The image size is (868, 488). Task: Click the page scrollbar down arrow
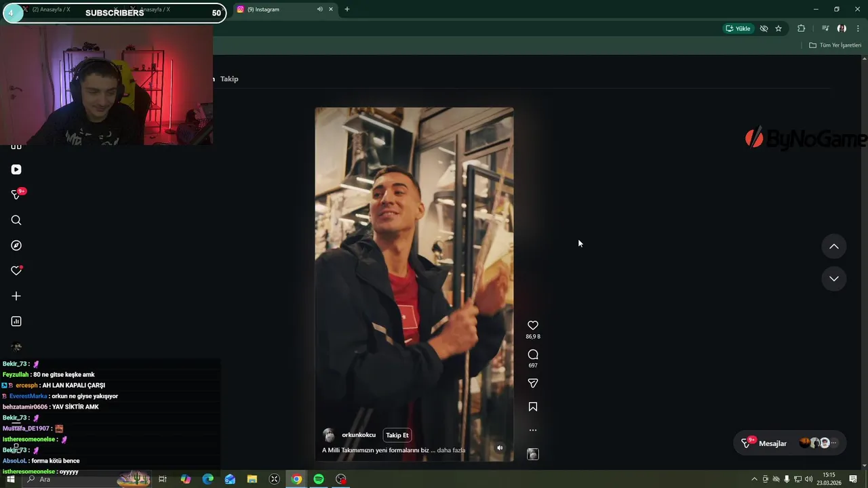point(865,466)
